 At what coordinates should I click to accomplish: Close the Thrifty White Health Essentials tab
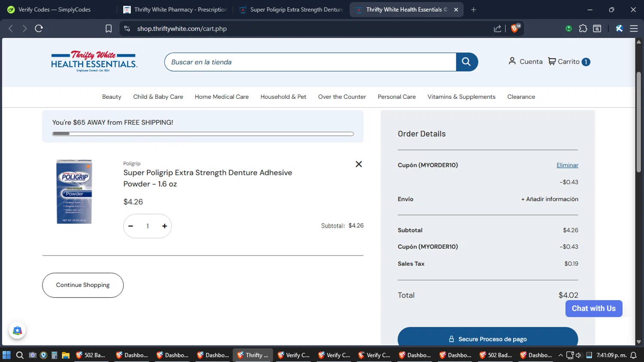tap(456, 9)
